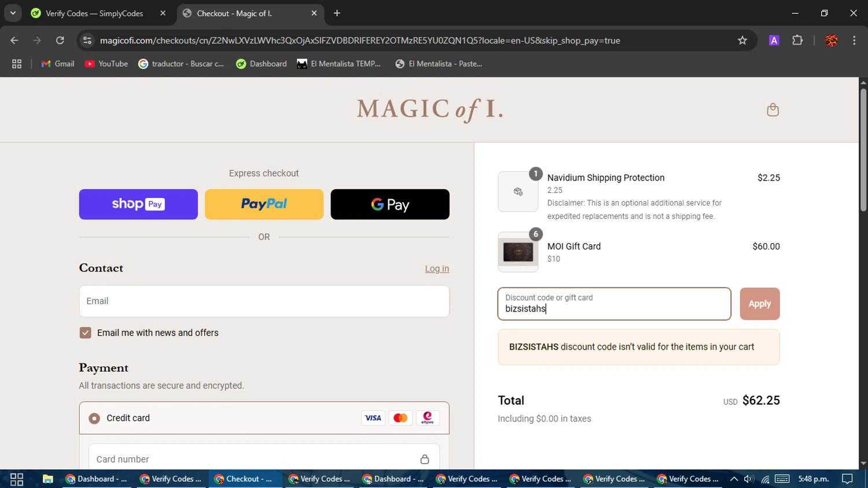Open the tab search dropdown arrow
This screenshot has height=488, width=868.
(x=13, y=13)
